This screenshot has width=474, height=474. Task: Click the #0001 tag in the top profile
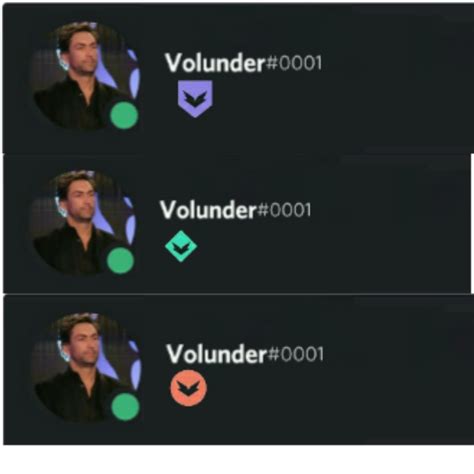tap(294, 63)
